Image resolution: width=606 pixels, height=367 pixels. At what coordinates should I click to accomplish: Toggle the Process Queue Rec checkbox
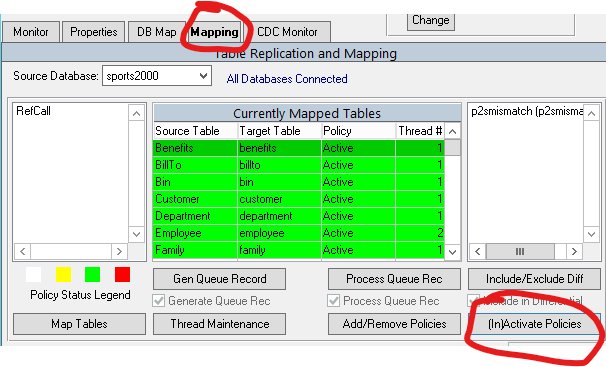pyautogui.click(x=334, y=301)
